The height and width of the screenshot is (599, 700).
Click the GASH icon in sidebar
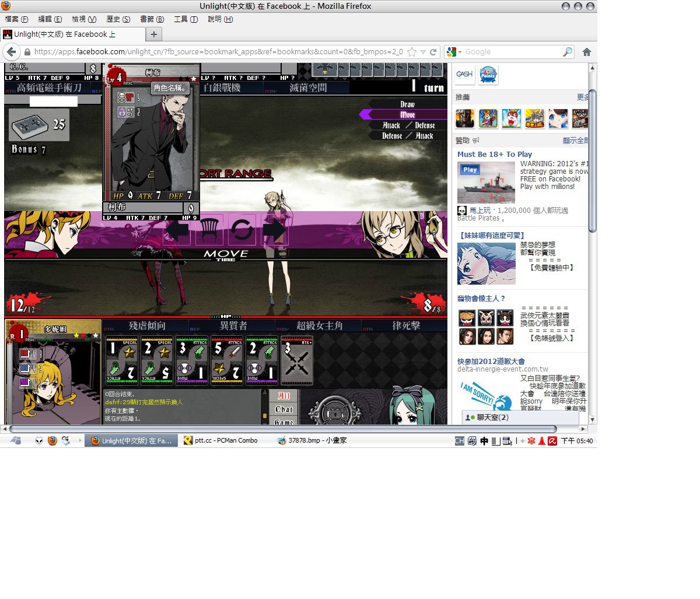pos(465,75)
